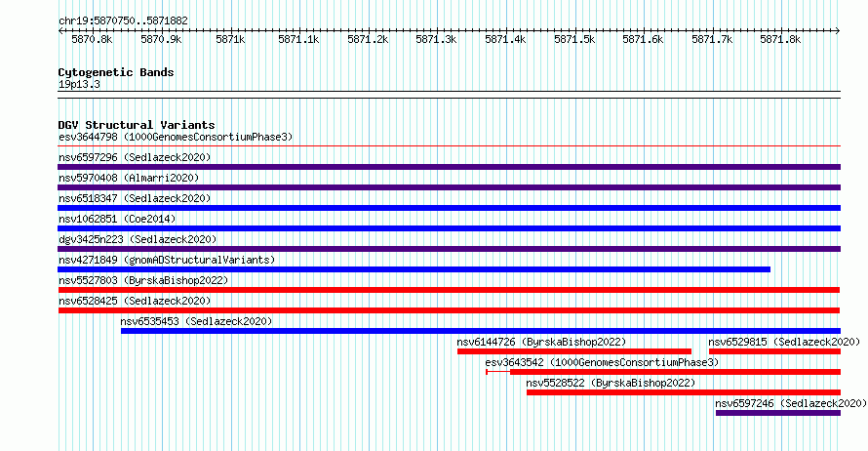Click the nsv6529815 red variant bar

pos(774,351)
